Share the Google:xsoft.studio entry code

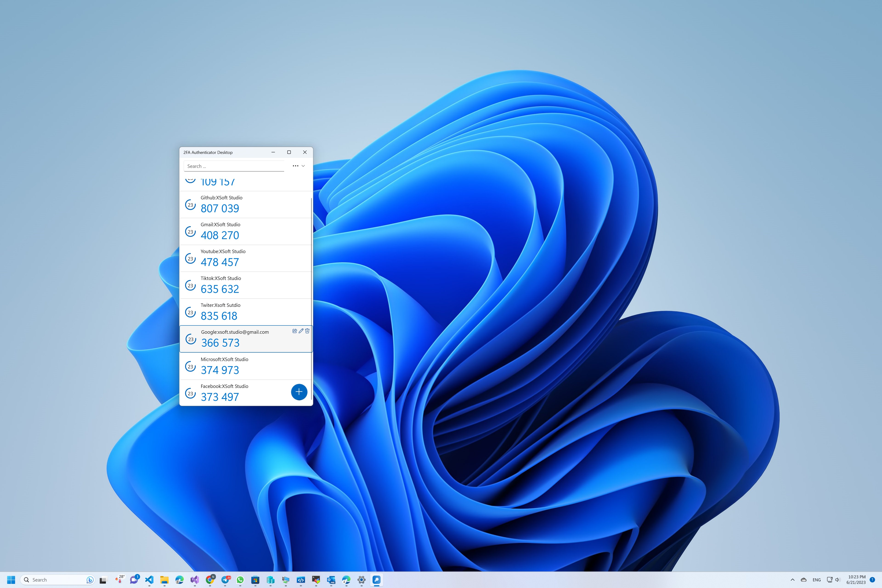click(295, 331)
